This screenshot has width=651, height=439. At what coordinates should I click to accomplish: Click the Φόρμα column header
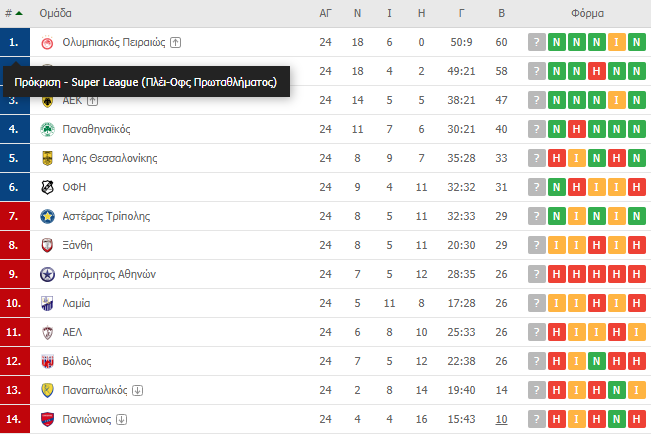pyautogui.click(x=586, y=14)
